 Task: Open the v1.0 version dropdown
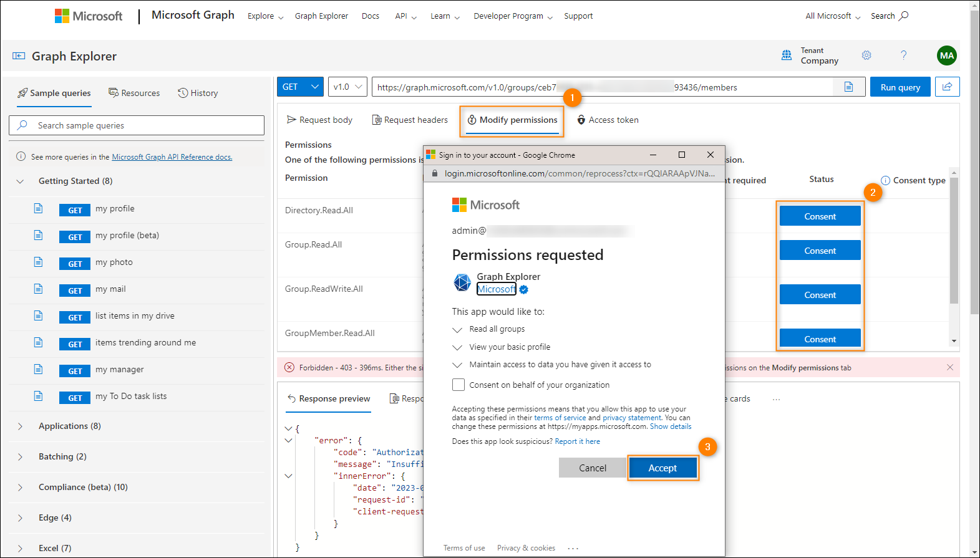(x=347, y=87)
